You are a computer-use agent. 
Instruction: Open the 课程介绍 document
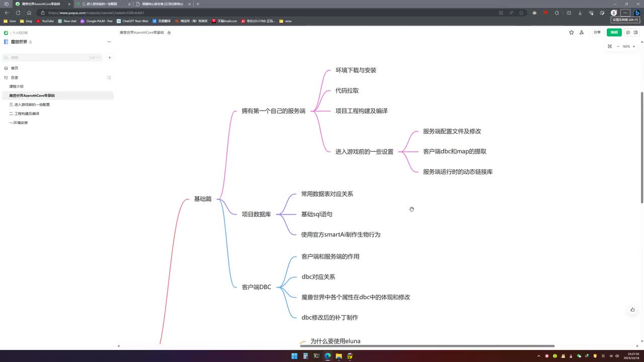(16, 86)
